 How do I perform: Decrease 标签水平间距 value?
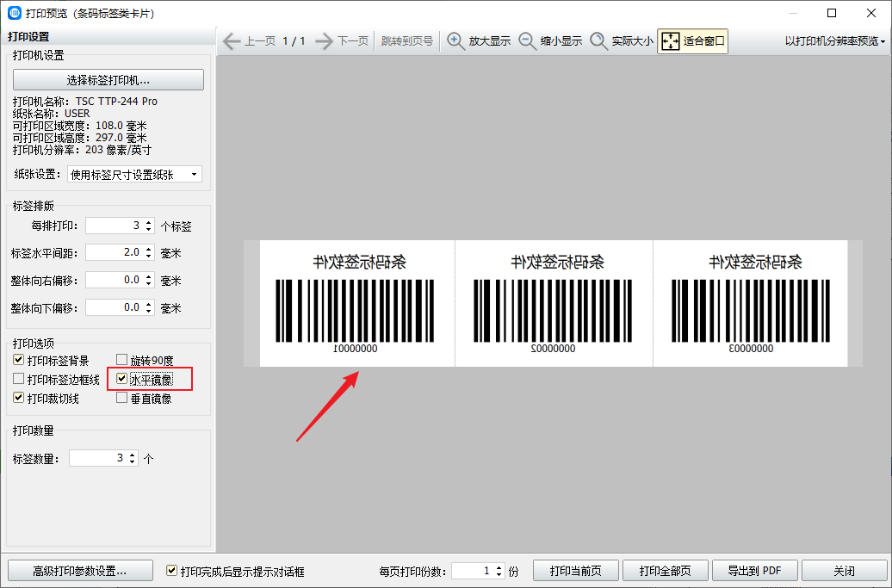click(x=148, y=256)
